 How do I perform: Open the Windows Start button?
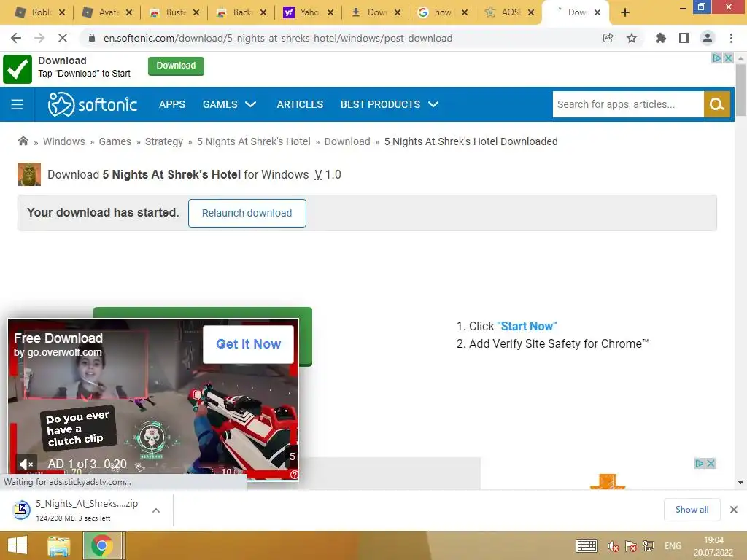click(18, 545)
